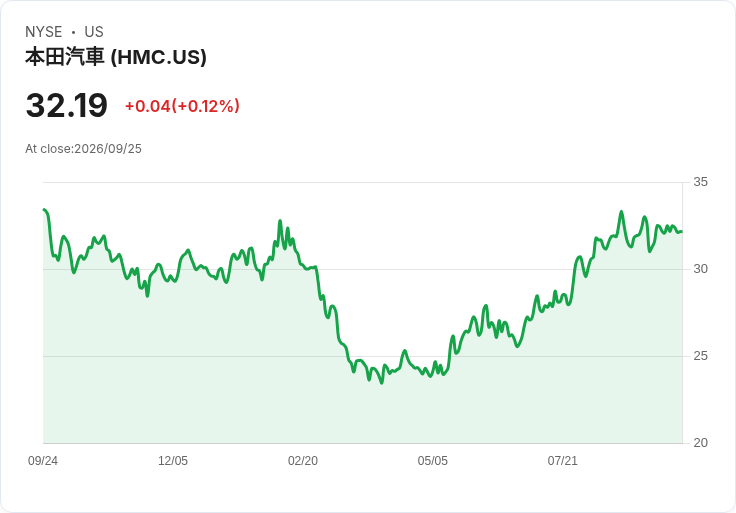The width and height of the screenshot is (736, 513).
Task: Click the US market label
Action: coord(94,32)
